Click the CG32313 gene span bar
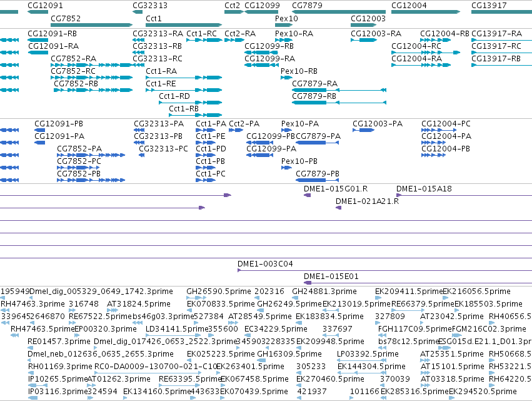532x401 pixels. [138, 12]
